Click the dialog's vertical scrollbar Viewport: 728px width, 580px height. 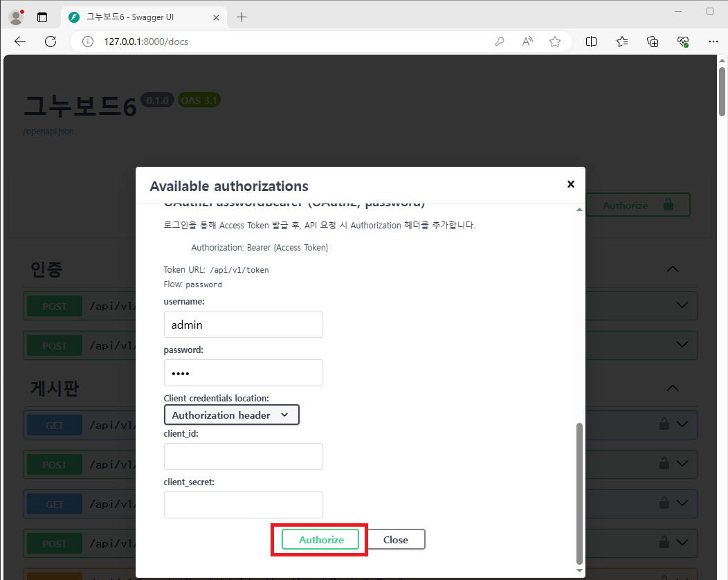pos(579,491)
